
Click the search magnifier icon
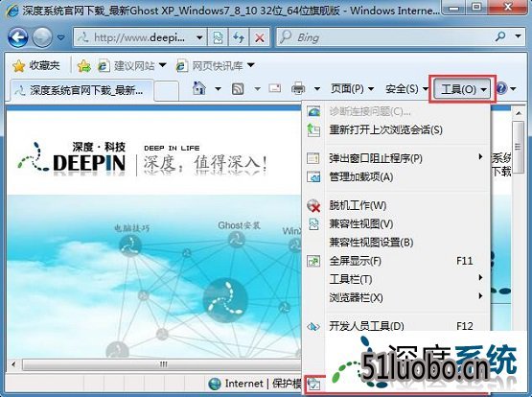click(x=500, y=36)
